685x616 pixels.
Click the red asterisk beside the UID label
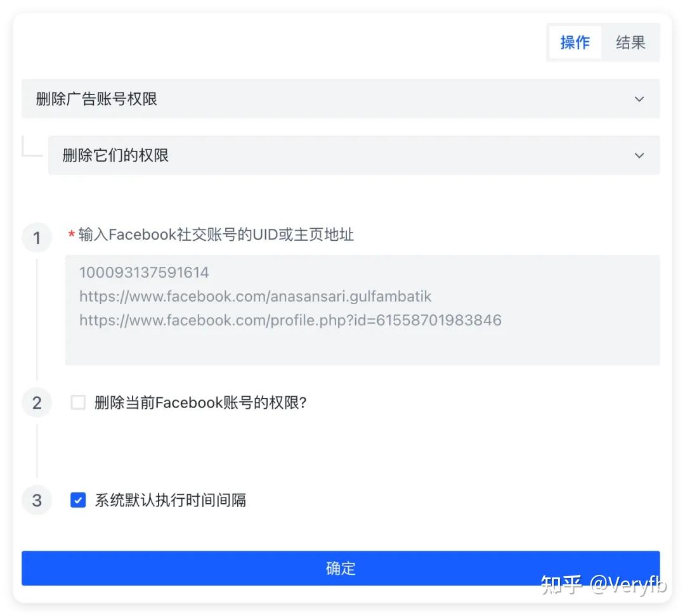pos(70,234)
